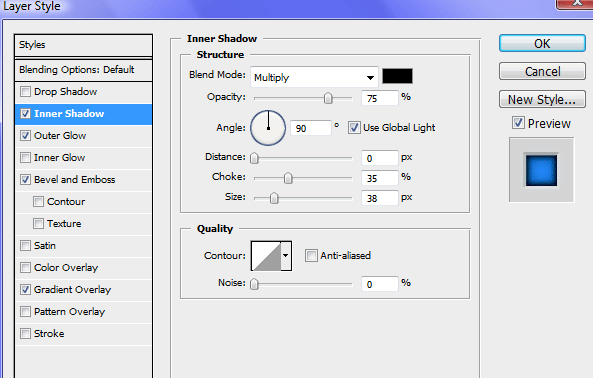Enable the Contour sub-option checkbox
The height and width of the screenshot is (378, 593).
click(38, 201)
